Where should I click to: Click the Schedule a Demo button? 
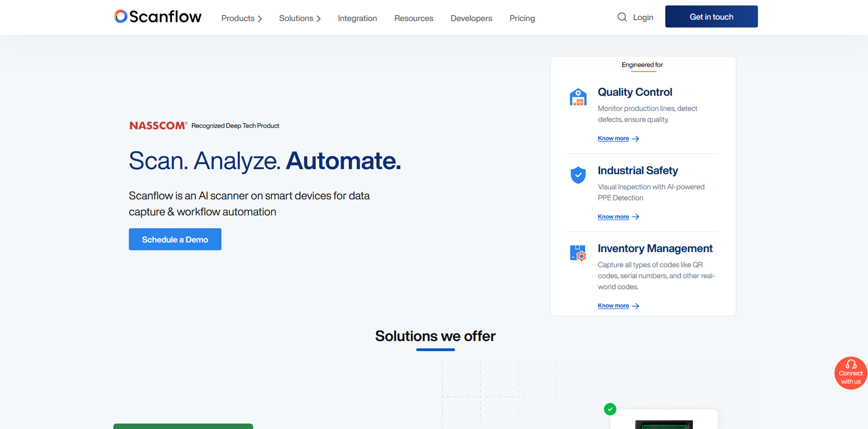[175, 239]
